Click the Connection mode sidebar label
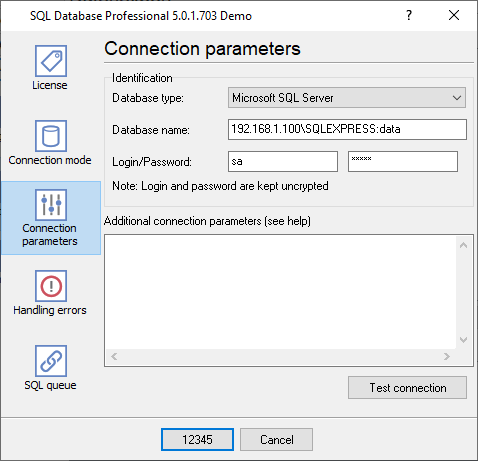This screenshot has height=461, width=478. tap(50, 160)
